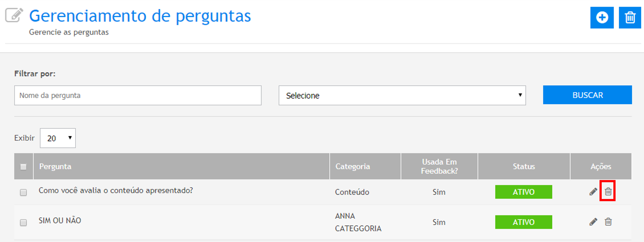The width and height of the screenshot is (644, 242).
Task: Delete the 'Como você avalia' question trash icon
Action: [608, 191]
